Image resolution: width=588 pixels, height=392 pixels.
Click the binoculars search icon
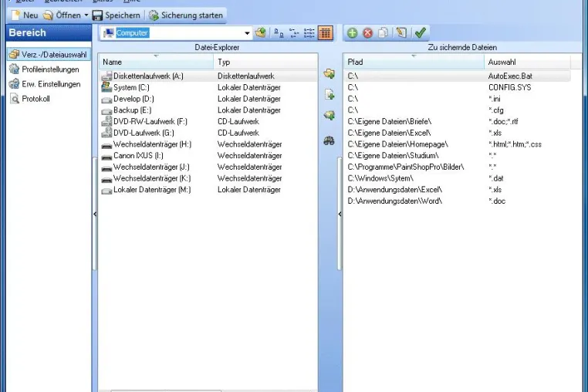pos(329,141)
